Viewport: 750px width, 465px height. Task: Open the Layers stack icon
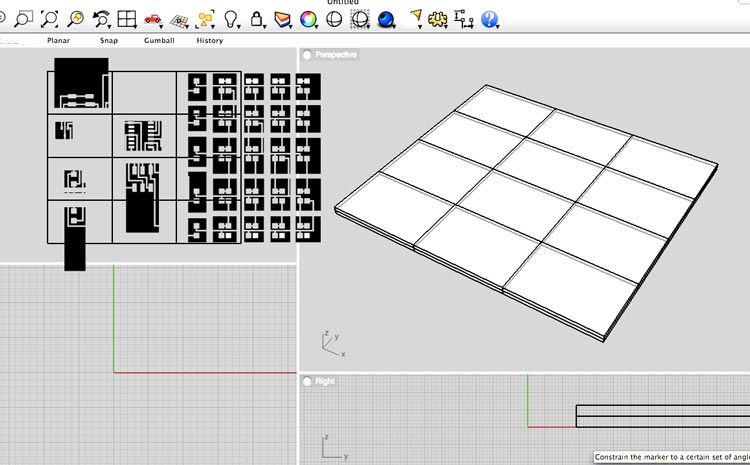pos(282,20)
